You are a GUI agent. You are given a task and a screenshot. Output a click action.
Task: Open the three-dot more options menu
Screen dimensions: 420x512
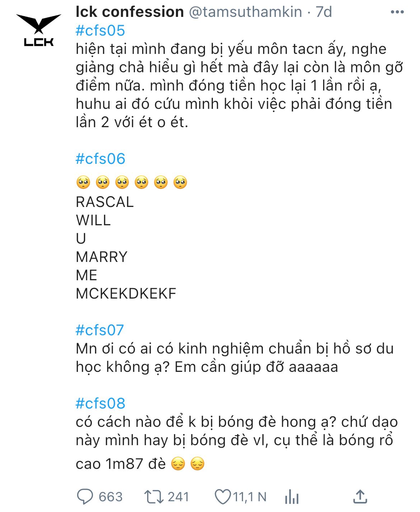[397, 12]
